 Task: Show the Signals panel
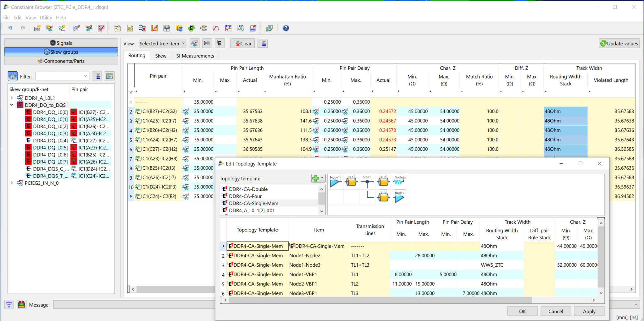pos(61,43)
